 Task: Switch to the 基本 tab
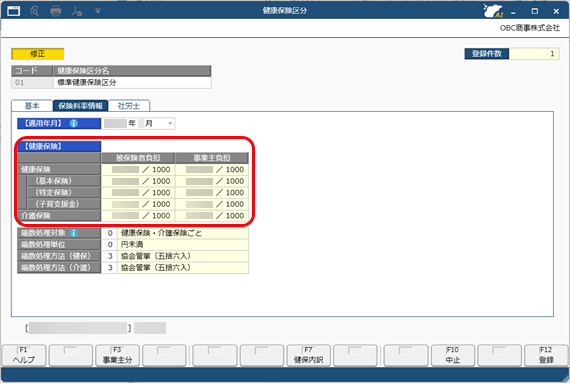pyautogui.click(x=32, y=105)
